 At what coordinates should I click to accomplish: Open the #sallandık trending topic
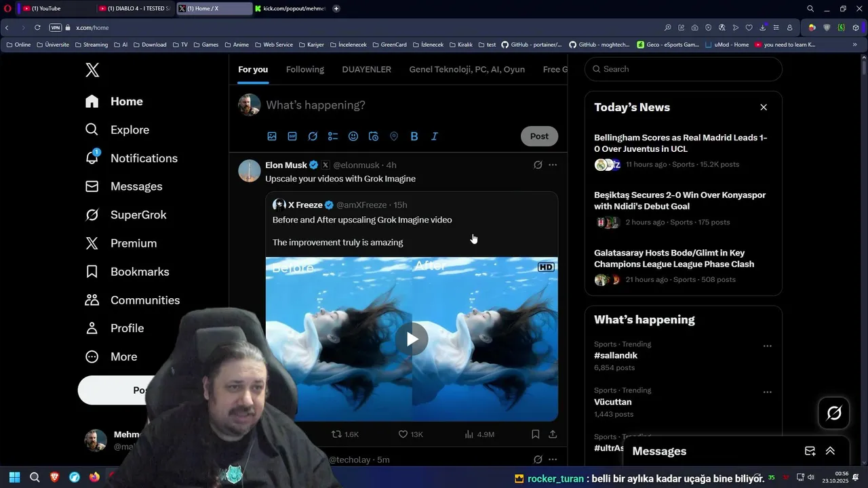click(616, 355)
